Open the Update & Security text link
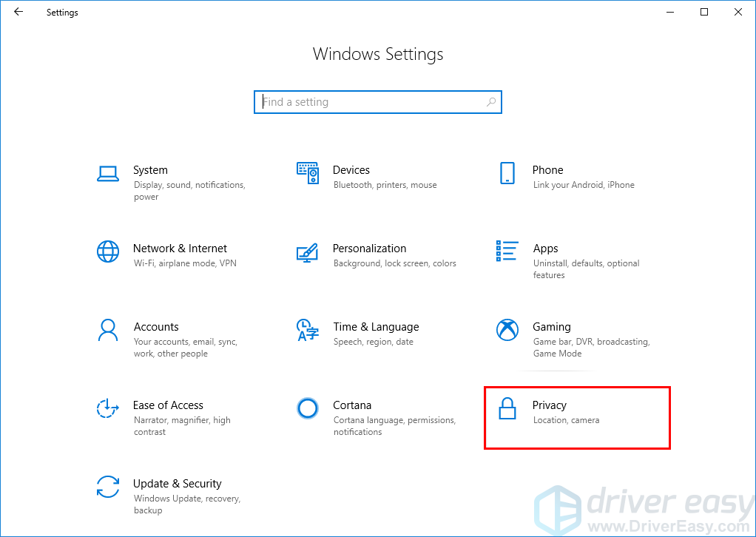This screenshot has width=756, height=537. pos(177,484)
